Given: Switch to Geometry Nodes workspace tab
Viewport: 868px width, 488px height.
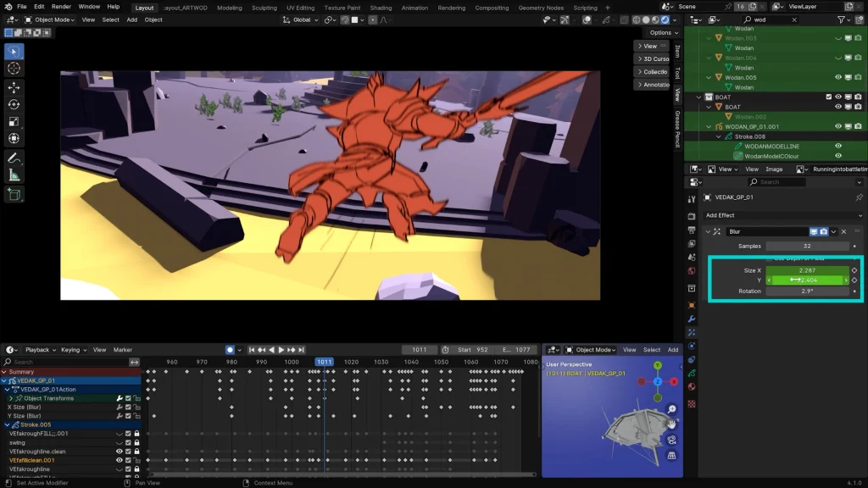Looking at the screenshot, I should point(540,8).
